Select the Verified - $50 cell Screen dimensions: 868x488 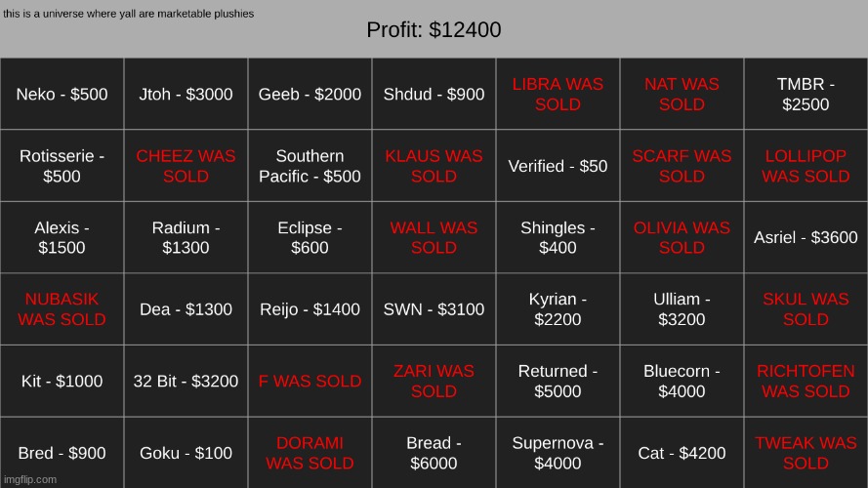point(558,166)
